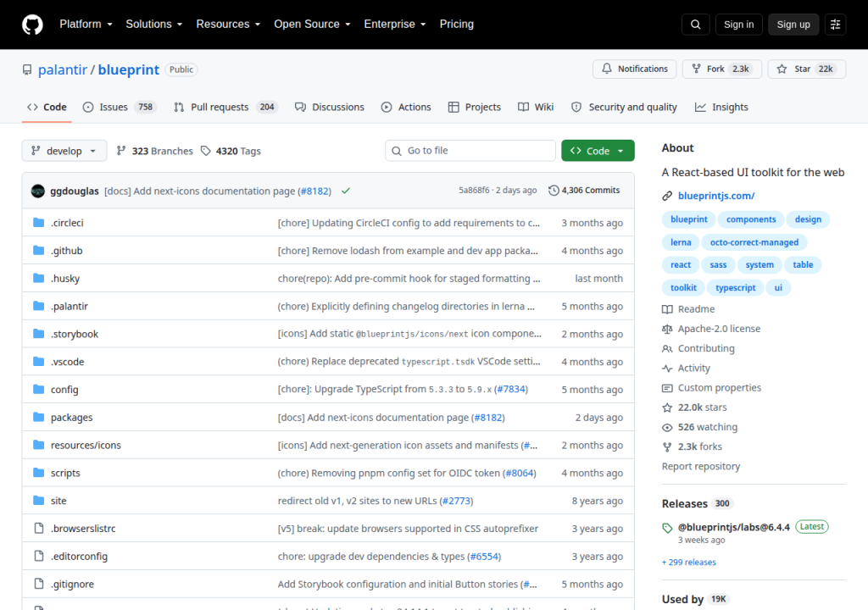The image size is (868, 610).
Task: Click the Sign up button
Action: [793, 25]
